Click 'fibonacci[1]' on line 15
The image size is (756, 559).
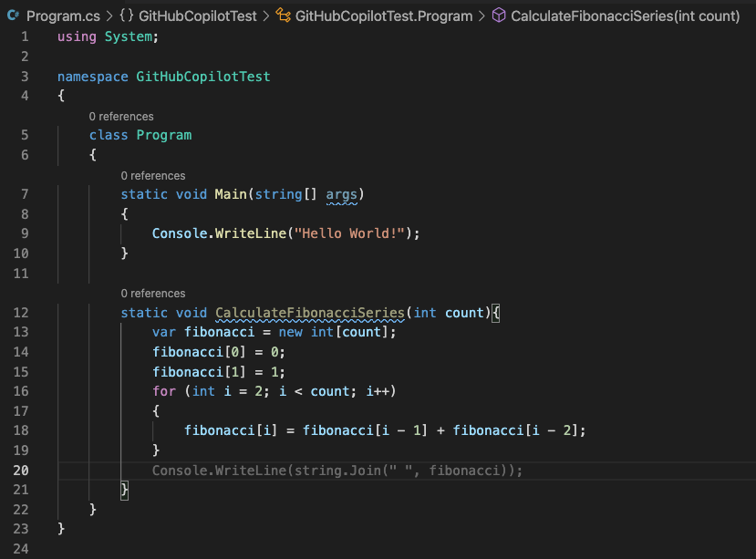pos(199,372)
